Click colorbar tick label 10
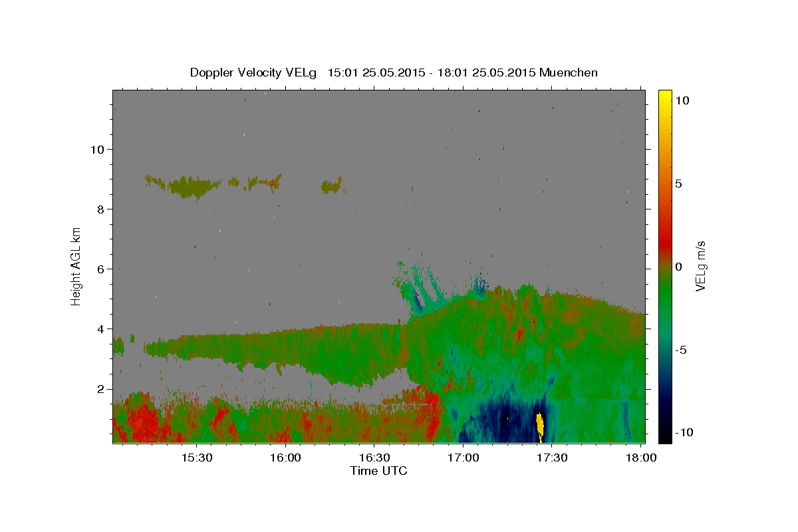Image resolution: width=798 pixels, height=532 pixels. click(x=682, y=100)
